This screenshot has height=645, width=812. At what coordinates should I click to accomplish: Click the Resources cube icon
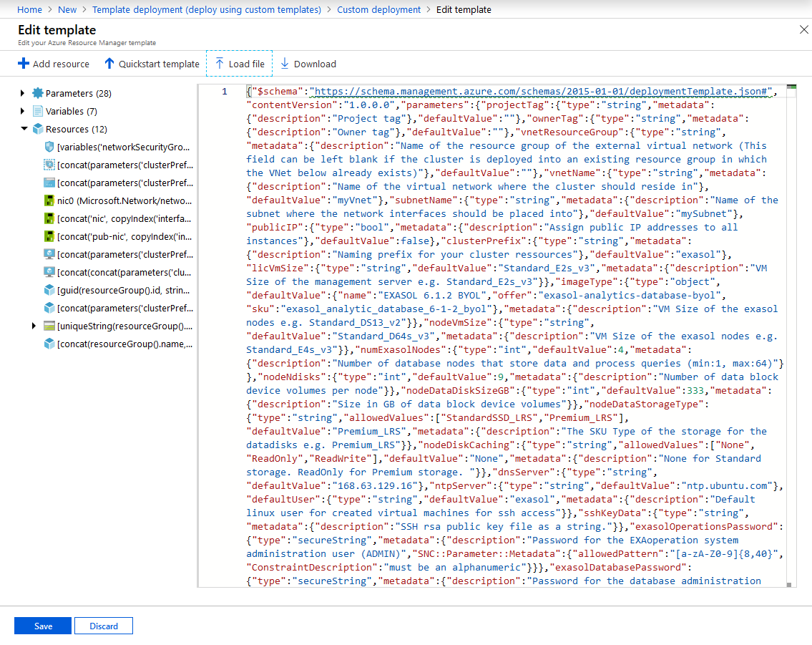click(38, 129)
